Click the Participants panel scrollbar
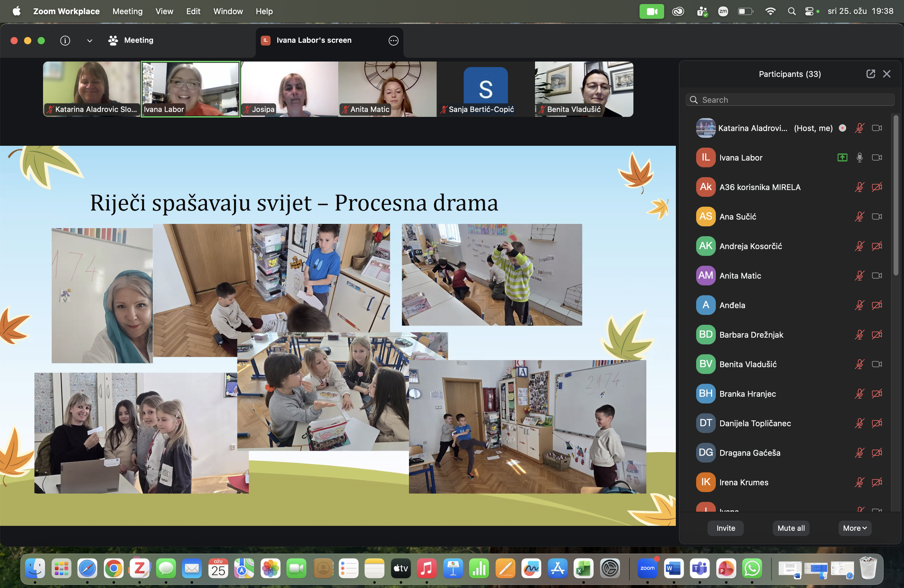This screenshot has width=904, height=588. (x=896, y=195)
